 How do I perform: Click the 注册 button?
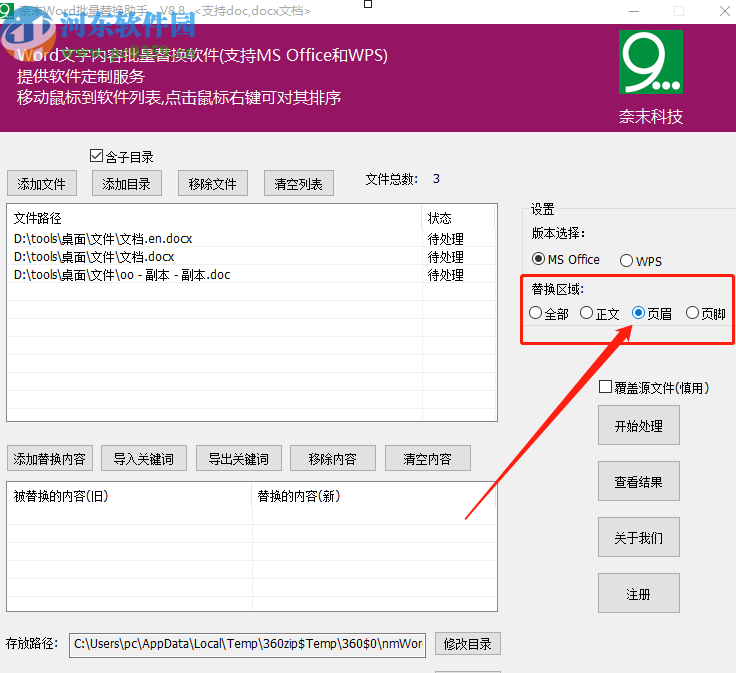[x=639, y=594]
